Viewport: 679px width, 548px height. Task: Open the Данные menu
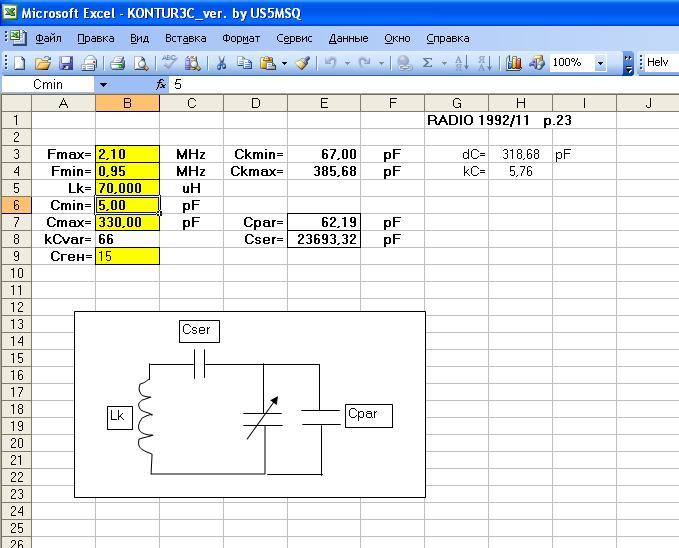348,39
